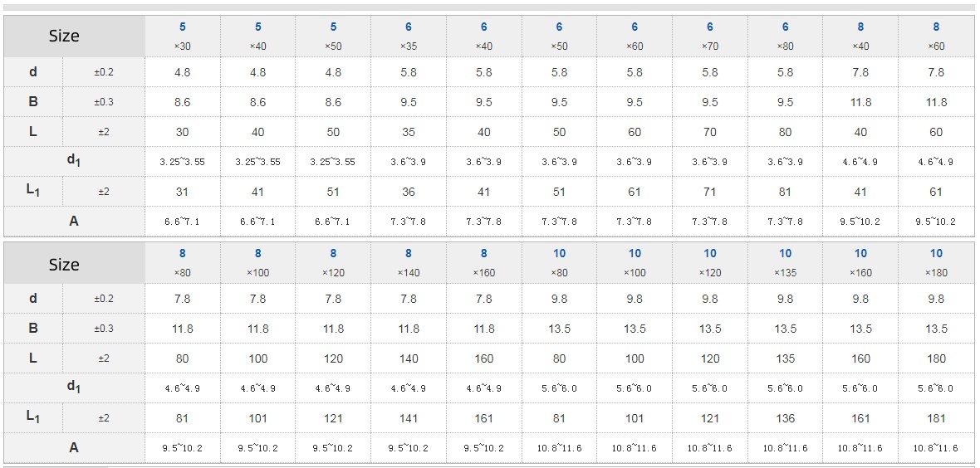Screen dimensions: 980x468
Task: Click the L1 value 36 cell
Action: [408, 192]
